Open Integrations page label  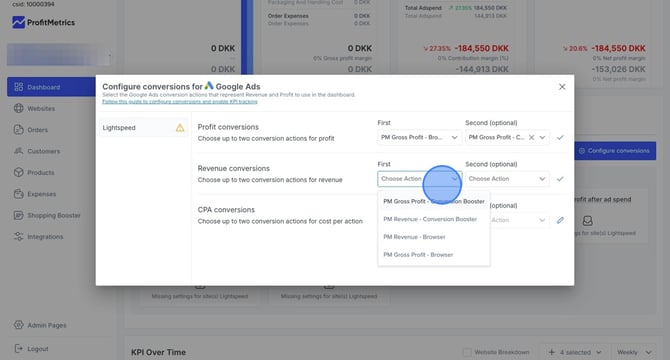coord(45,237)
